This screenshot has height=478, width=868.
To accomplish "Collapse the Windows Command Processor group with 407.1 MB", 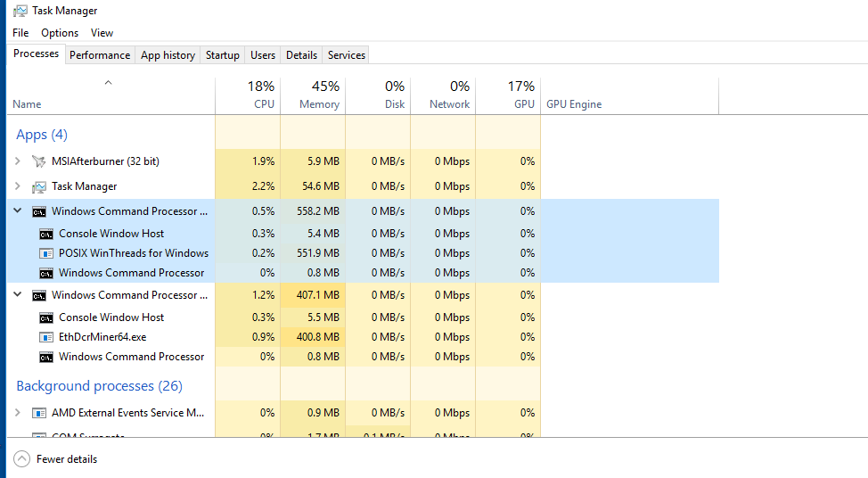I will 18,294.
